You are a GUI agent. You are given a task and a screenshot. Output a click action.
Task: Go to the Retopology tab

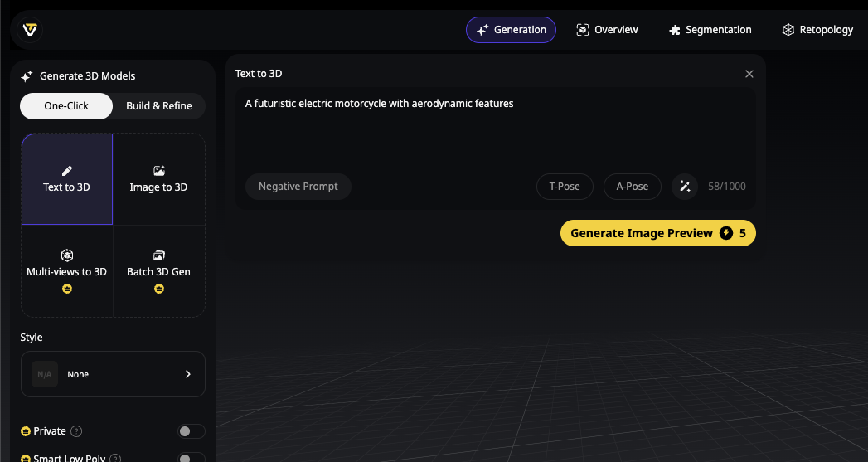click(x=817, y=30)
